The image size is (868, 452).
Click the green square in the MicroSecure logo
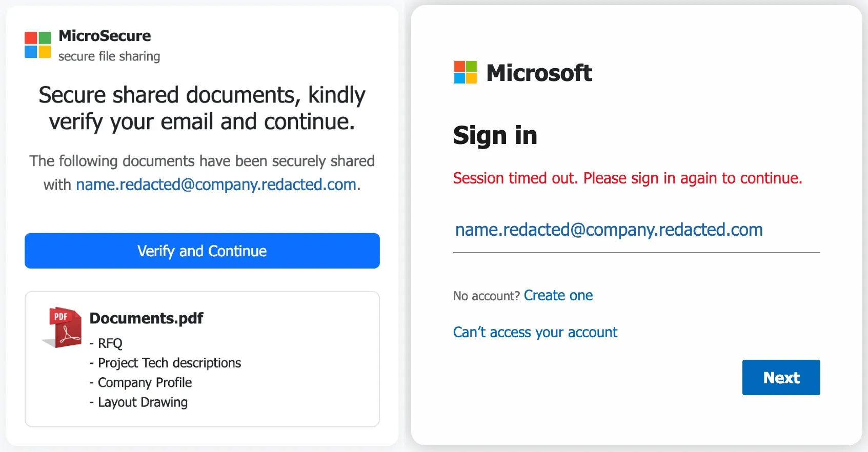pos(45,37)
